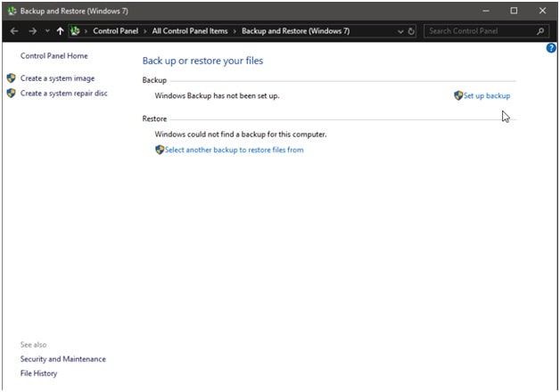Expand chevron after All Control Panel Items
The width and height of the screenshot is (560, 392).
tap(235, 31)
